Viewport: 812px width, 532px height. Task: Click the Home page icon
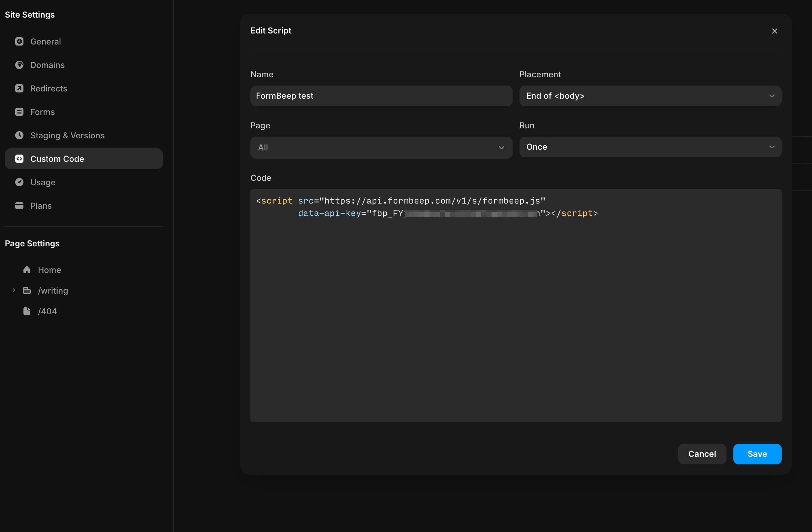click(x=27, y=270)
